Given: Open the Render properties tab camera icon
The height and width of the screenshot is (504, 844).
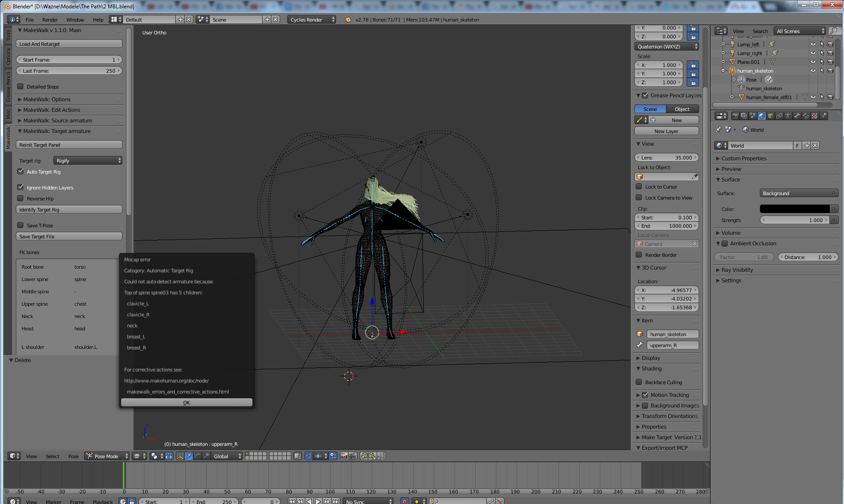Looking at the screenshot, I should 736,116.
